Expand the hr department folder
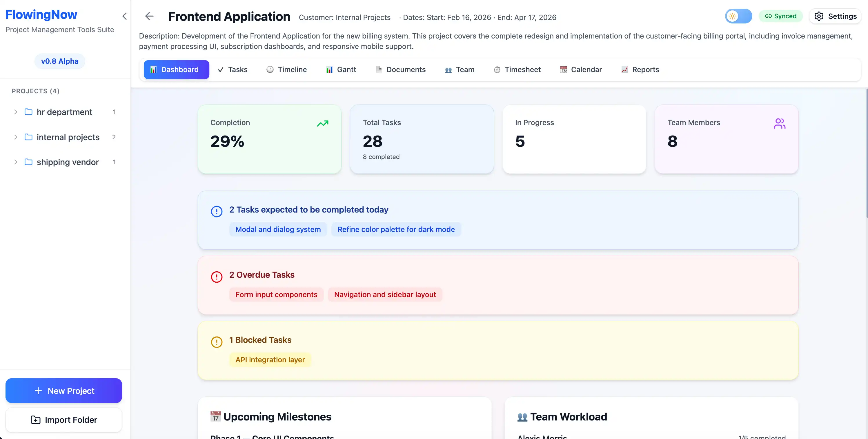This screenshot has height=439, width=868. click(15, 112)
